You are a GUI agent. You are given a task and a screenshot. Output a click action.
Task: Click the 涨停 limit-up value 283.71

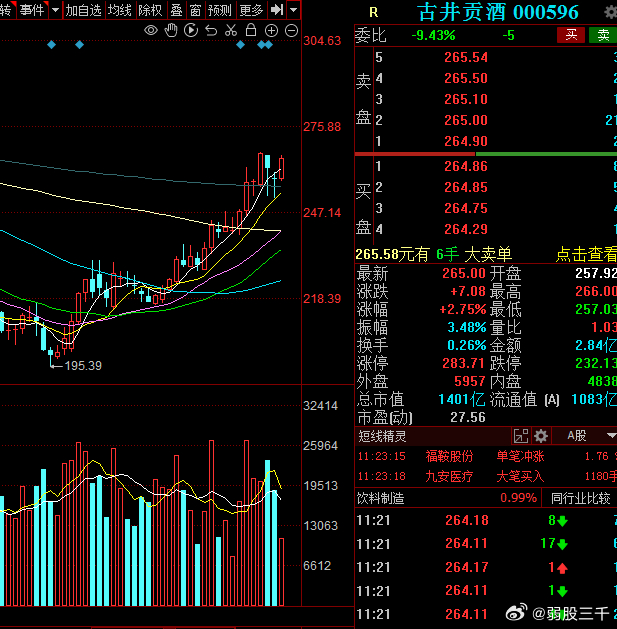click(463, 363)
